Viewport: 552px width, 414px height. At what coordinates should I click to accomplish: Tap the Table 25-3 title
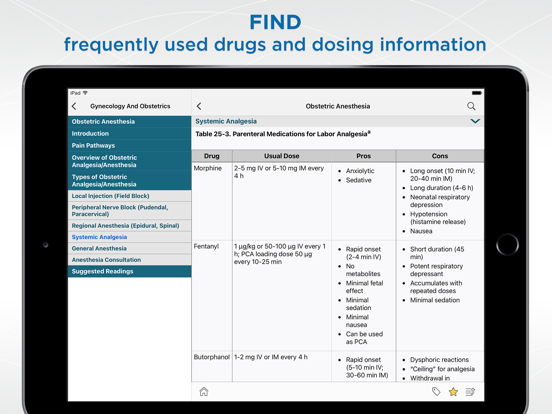point(283,134)
